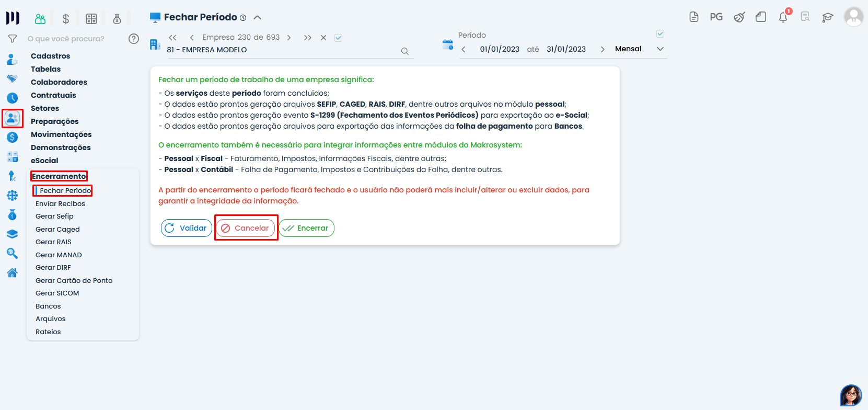Open the handshake sidebar icon
This screenshot has width=868, height=410.
[x=12, y=78]
